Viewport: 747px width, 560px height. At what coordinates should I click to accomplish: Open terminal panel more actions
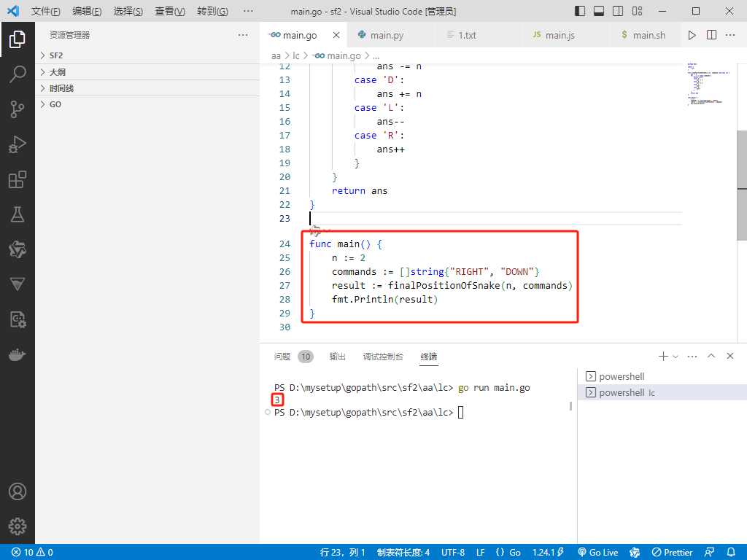[x=692, y=356]
